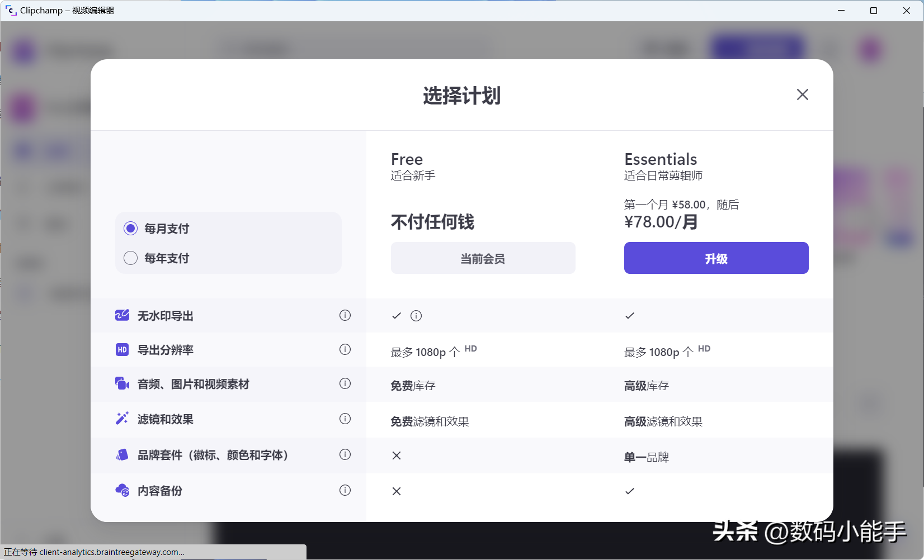924x560 pixels.
Task: Click the brand kit icon
Action: coord(122,455)
